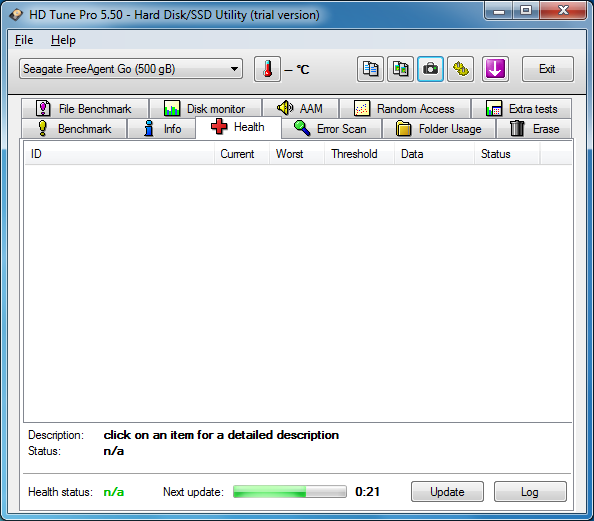594x521 pixels.
Task: Click the HD Tune title bar icon
Action: tap(16, 15)
